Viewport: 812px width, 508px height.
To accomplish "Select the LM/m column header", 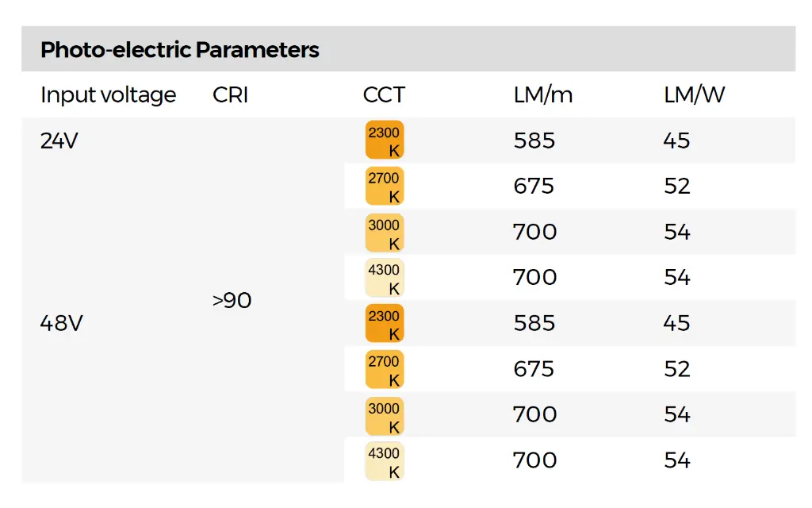I will 543,95.
